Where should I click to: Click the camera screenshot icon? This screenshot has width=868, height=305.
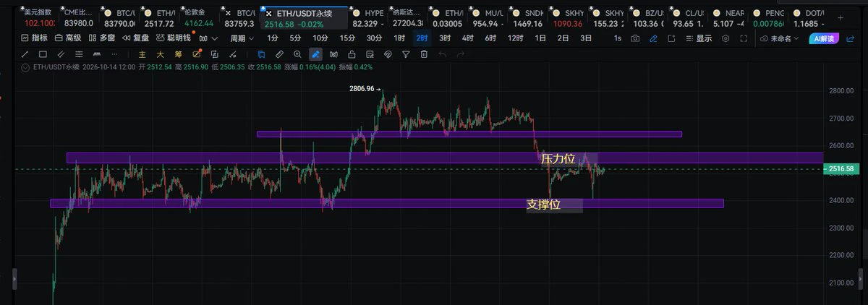click(635, 38)
